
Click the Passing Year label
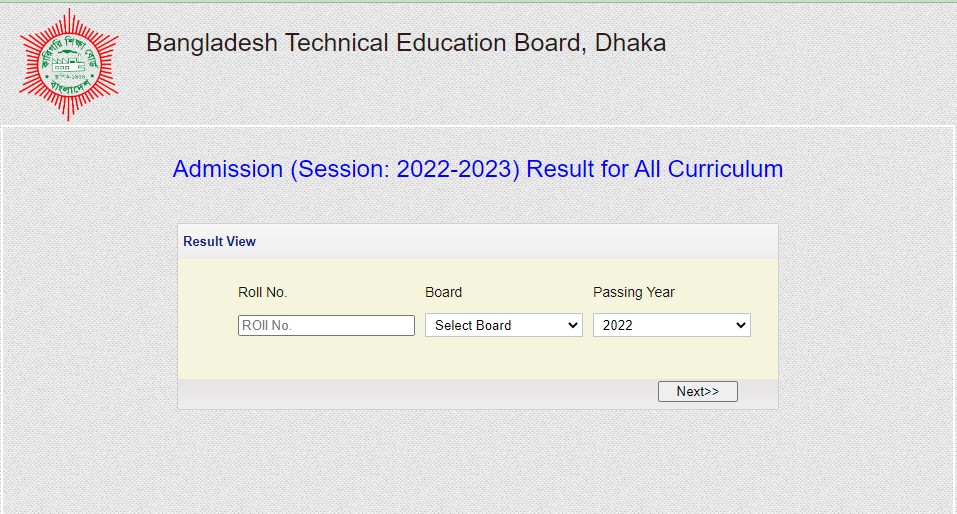click(634, 292)
